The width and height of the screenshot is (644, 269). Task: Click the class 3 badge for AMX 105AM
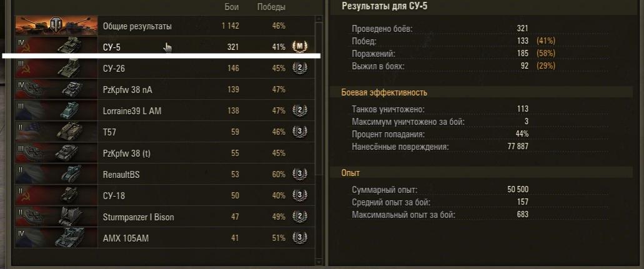click(300, 238)
